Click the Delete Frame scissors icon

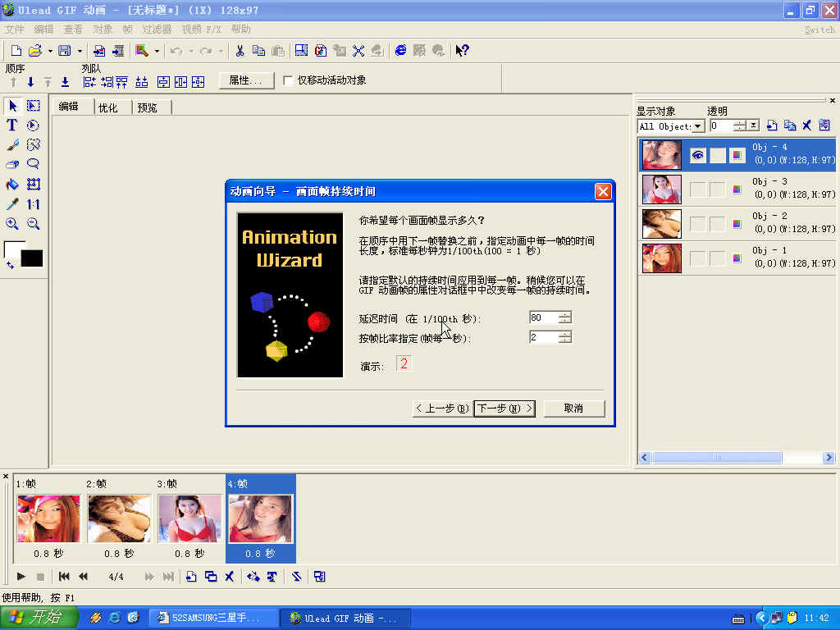coord(230,577)
